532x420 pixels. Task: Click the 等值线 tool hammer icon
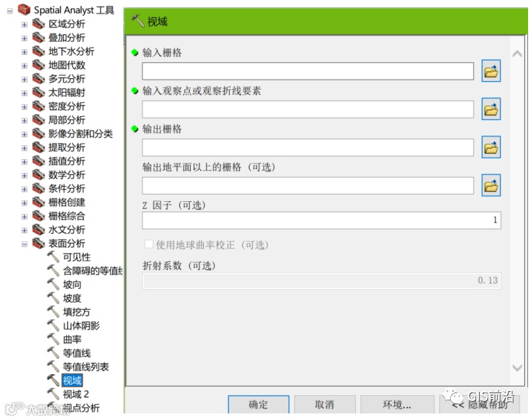point(53,353)
